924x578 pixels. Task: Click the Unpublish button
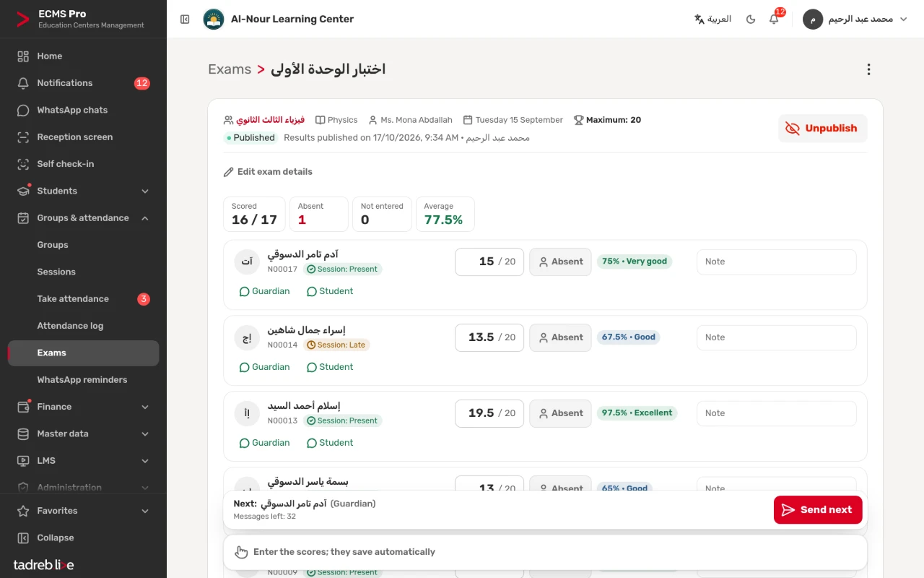(822, 129)
